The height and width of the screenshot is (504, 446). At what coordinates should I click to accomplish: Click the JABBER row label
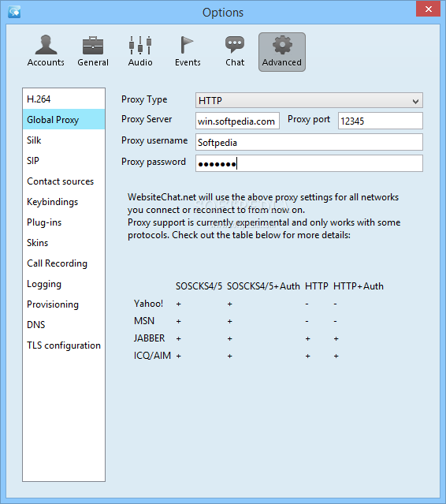149,338
